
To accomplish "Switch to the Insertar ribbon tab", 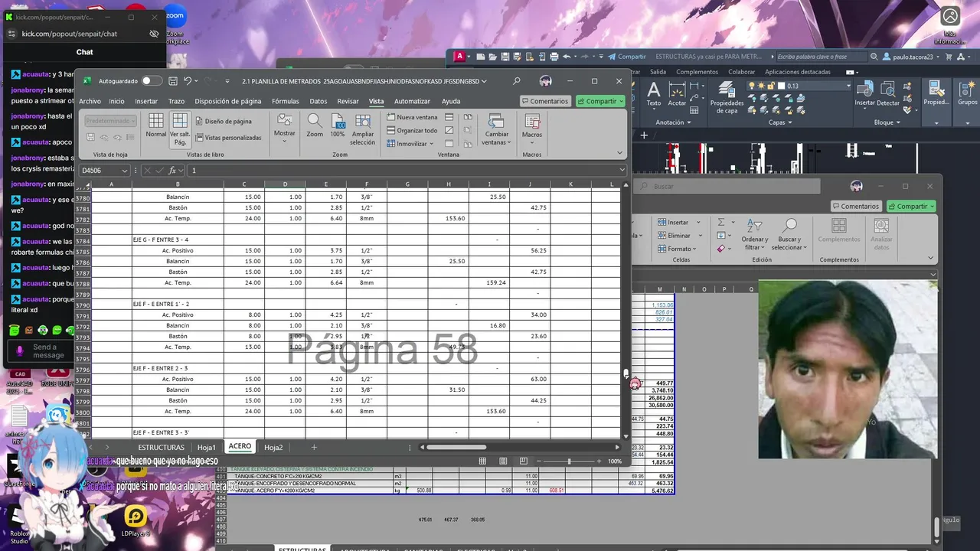I will pyautogui.click(x=146, y=101).
